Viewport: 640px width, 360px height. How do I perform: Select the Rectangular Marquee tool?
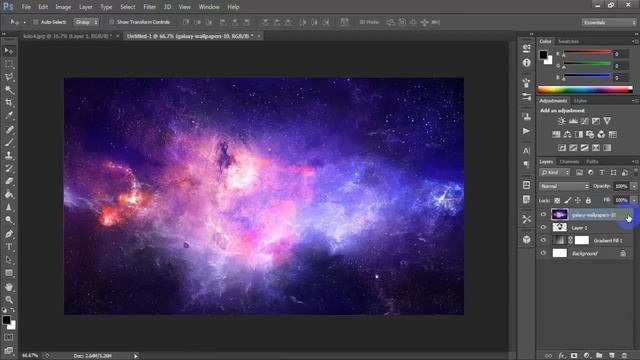tap(9, 64)
